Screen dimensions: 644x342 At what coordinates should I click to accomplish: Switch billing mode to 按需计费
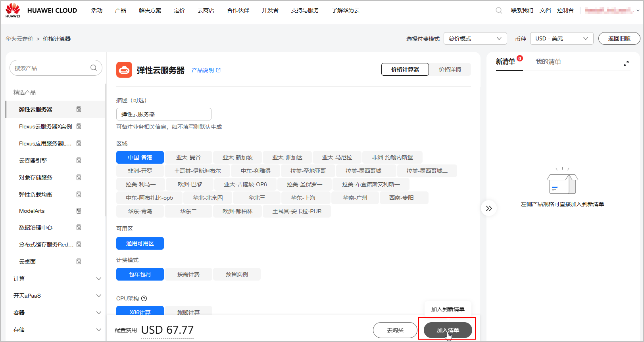click(x=188, y=274)
